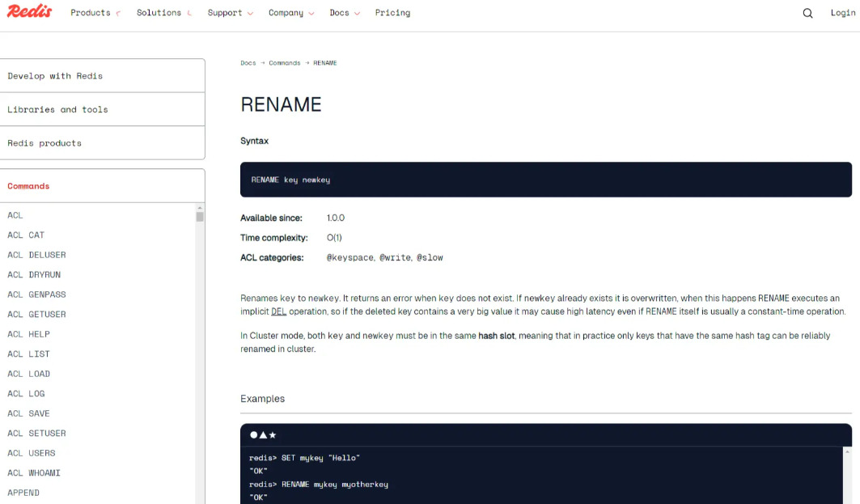
Task: Open ACL HELP command
Action: pyautogui.click(x=28, y=334)
